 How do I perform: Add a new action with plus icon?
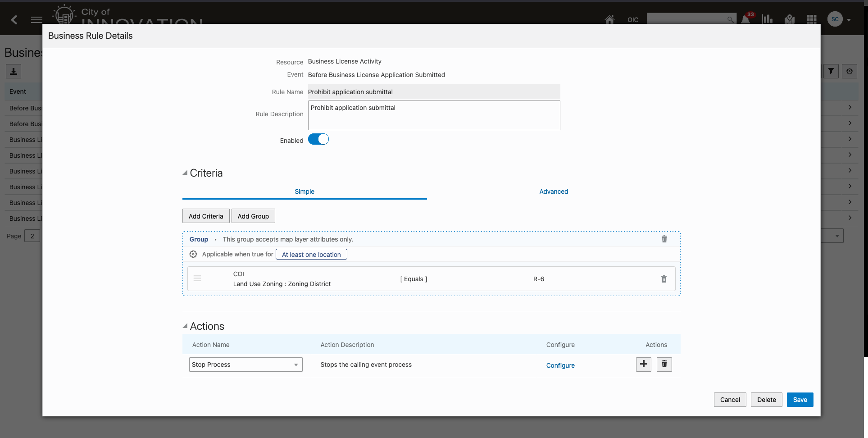(x=644, y=364)
